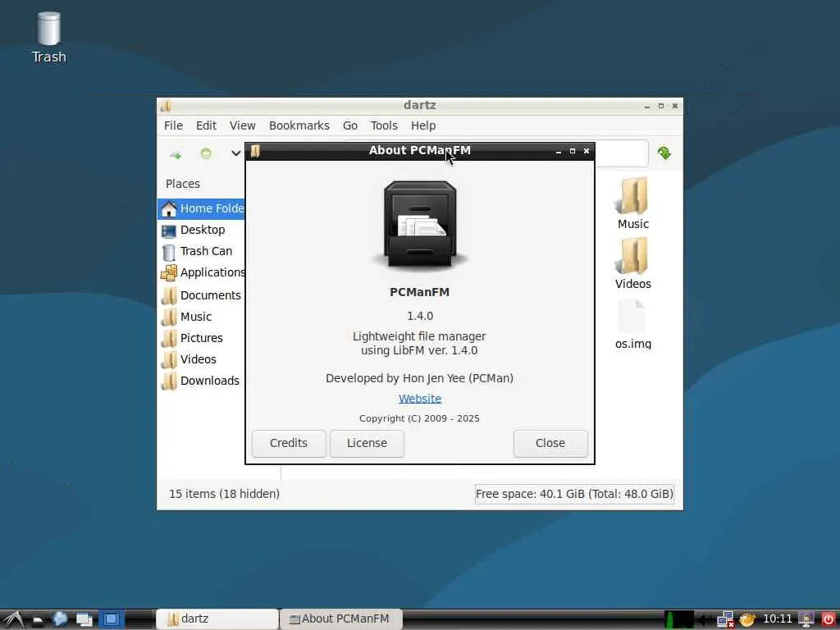The image size is (840, 630).
Task: Open Downloads in the Places sidebar
Action: [202, 381]
